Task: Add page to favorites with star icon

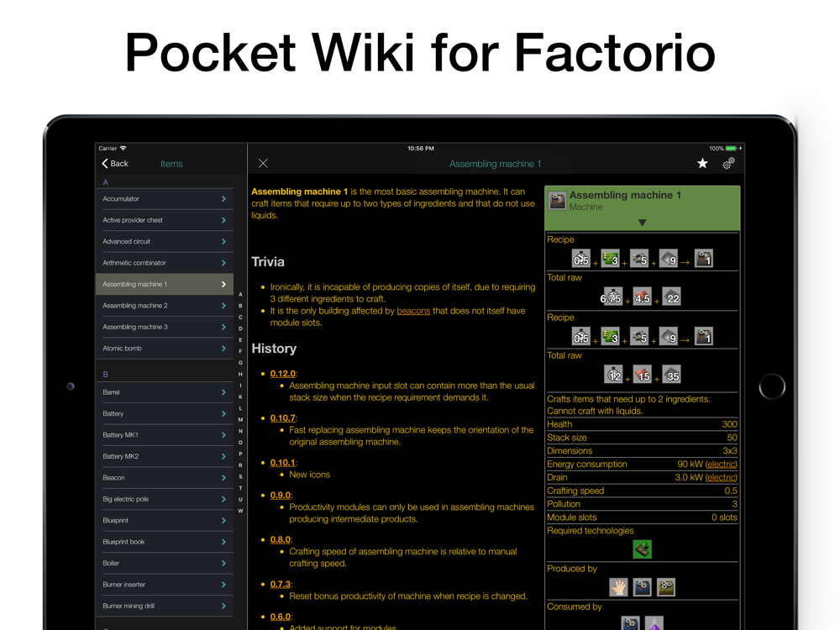Action: (702, 164)
